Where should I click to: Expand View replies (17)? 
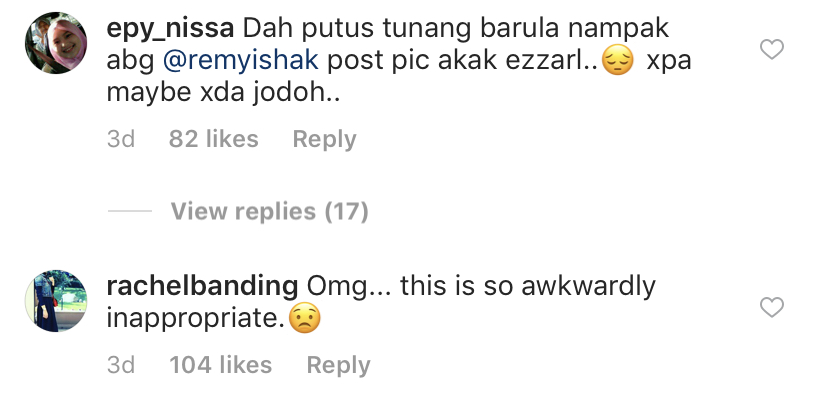coord(269,211)
